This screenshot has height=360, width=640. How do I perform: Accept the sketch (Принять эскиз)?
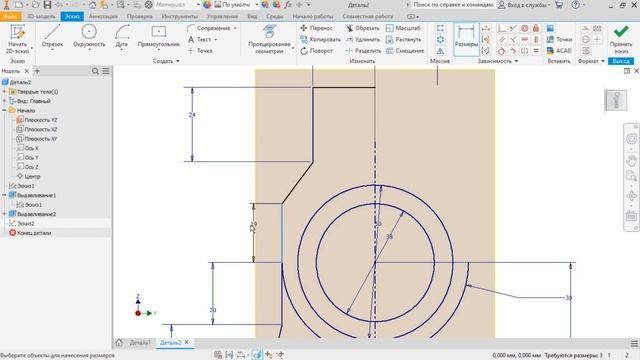(x=621, y=39)
